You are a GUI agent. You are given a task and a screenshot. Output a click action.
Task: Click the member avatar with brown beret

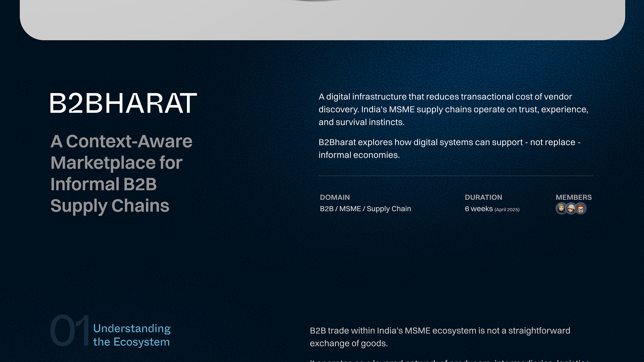pos(561,209)
